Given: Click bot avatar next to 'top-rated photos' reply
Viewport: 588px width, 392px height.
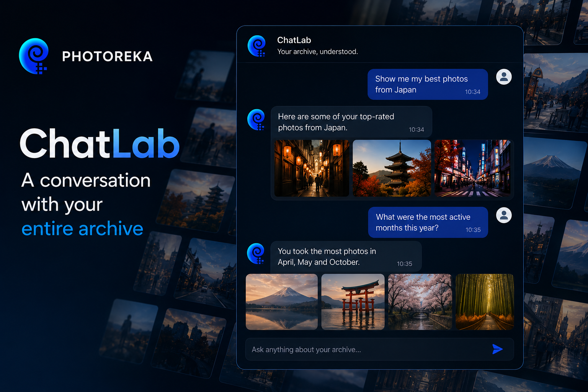Looking at the screenshot, I should click(256, 119).
